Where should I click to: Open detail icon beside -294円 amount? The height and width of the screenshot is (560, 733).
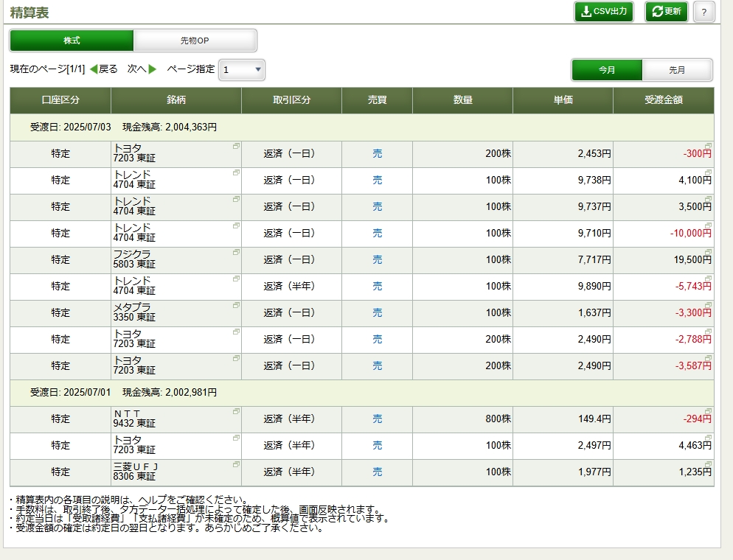[708, 411]
